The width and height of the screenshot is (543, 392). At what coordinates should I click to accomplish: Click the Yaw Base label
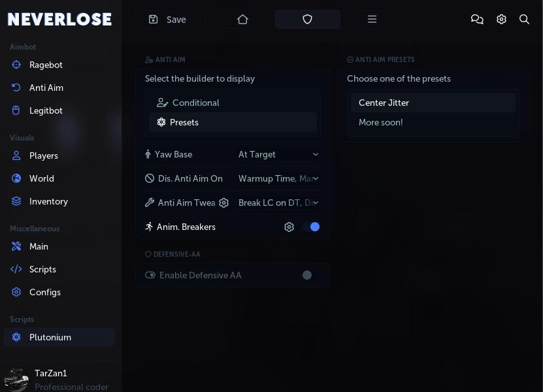[x=173, y=154]
